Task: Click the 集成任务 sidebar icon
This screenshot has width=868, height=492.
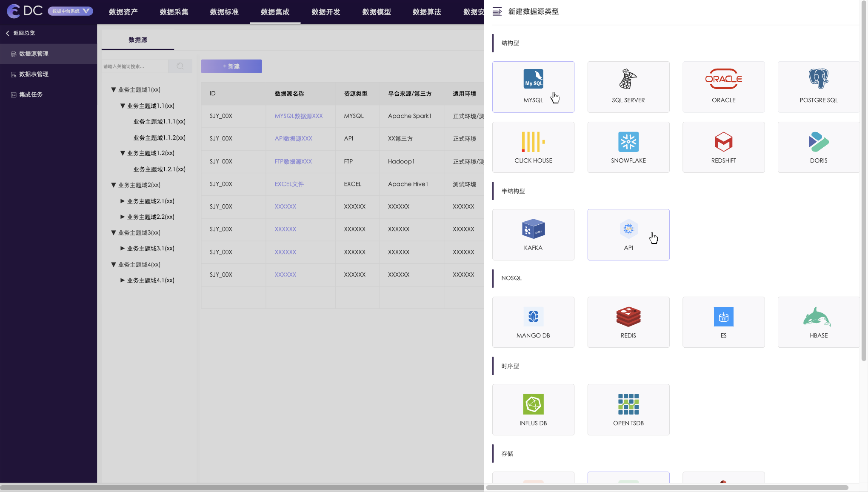Action: pyautogui.click(x=14, y=95)
